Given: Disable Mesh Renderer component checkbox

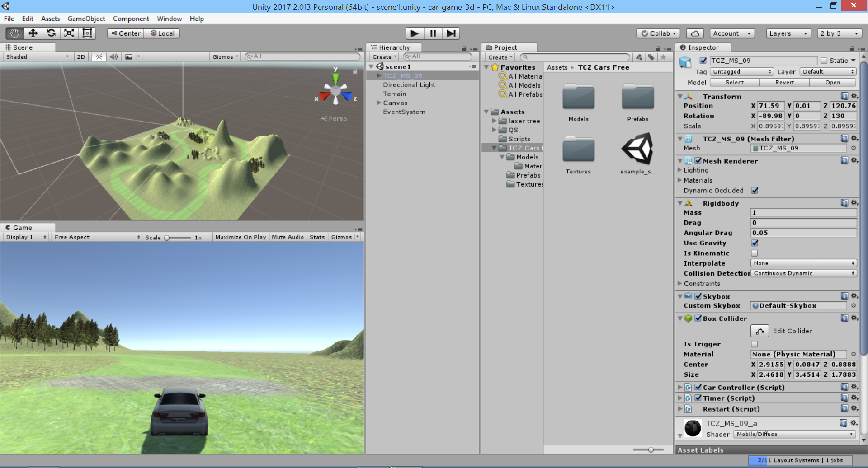Looking at the screenshot, I should click(x=698, y=161).
